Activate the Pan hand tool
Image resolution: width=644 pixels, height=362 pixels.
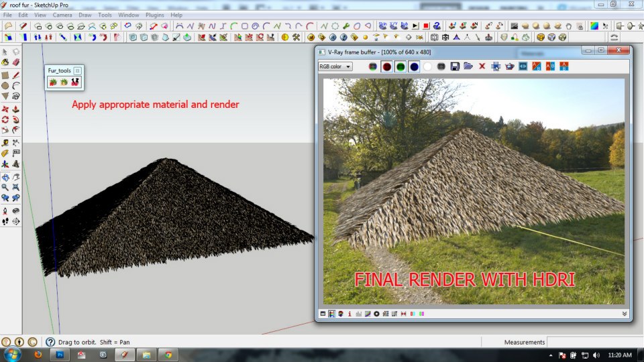15,177
